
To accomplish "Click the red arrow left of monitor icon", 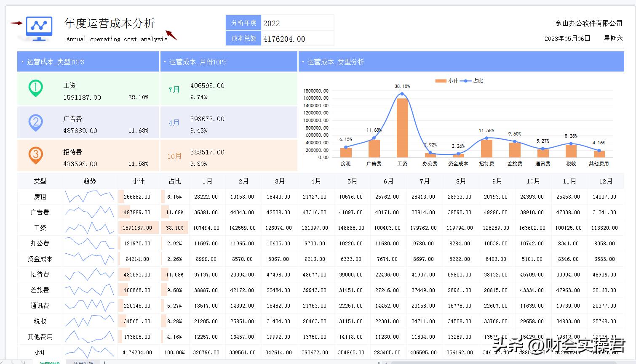I will coord(16,23).
